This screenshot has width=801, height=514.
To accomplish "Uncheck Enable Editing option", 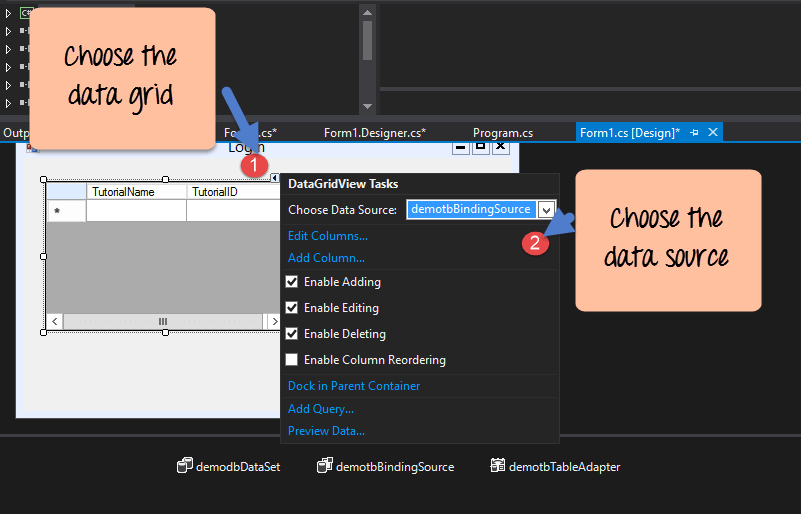I will [292, 308].
